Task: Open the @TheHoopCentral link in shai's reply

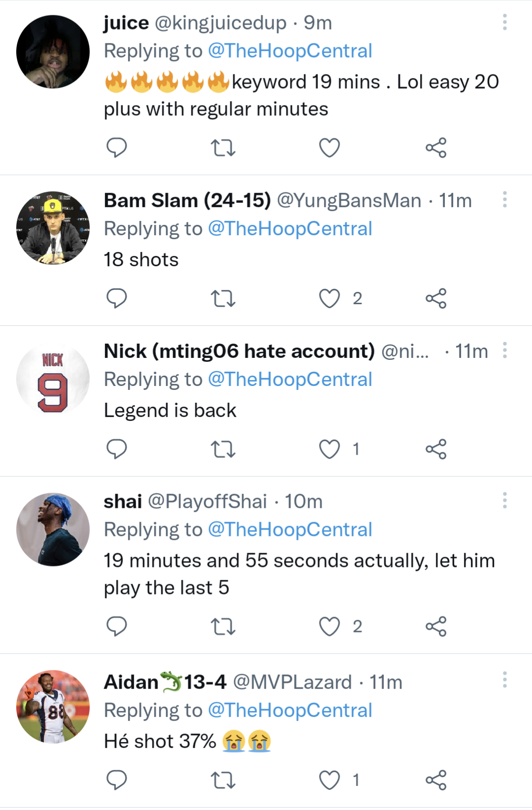Action: (291, 529)
